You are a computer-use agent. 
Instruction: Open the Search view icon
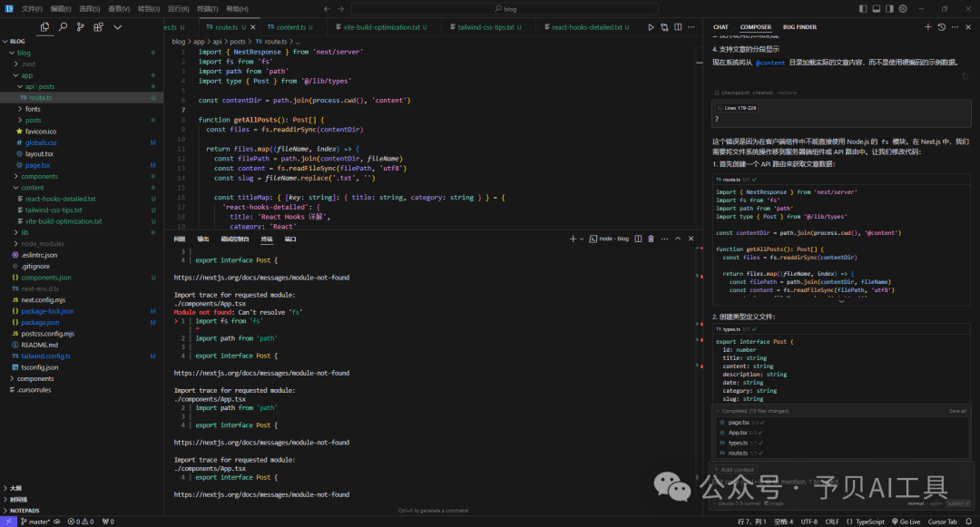pyautogui.click(x=63, y=27)
